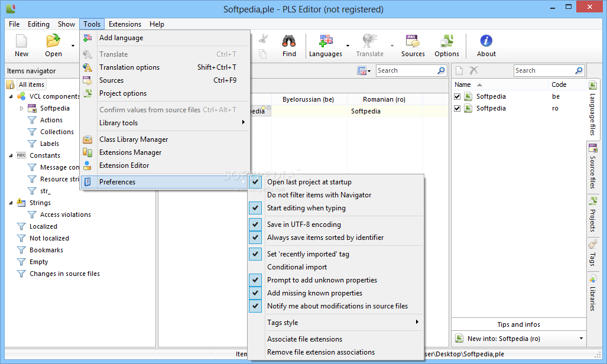Click the flag filter icon left of Search
This screenshot has height=364, width=607.
(362, 70)
